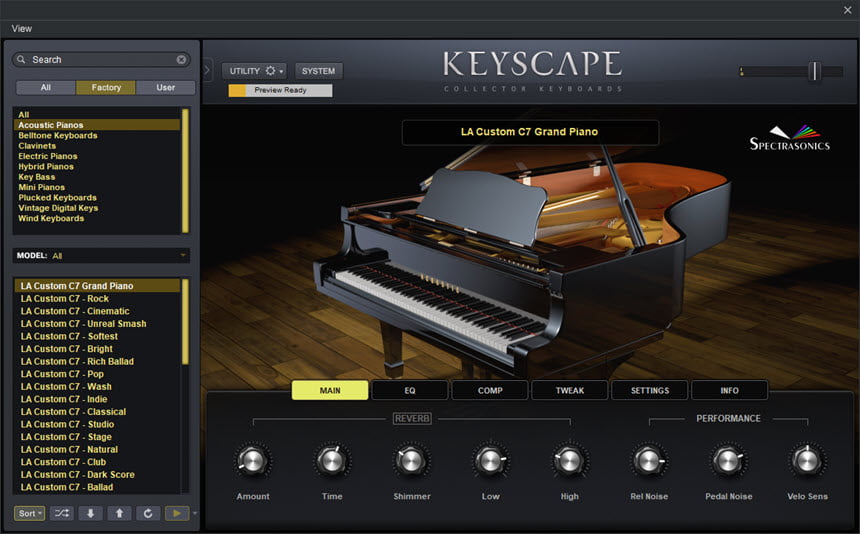Screen dimensions: 860x534
Task: Open the SYSTEM page
Action: click(x=319, y=71)
